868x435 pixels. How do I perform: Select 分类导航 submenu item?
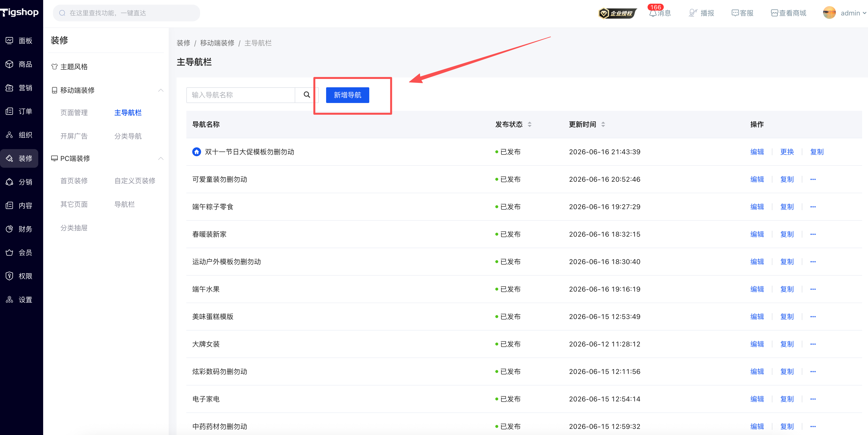[x=128, y=136]
